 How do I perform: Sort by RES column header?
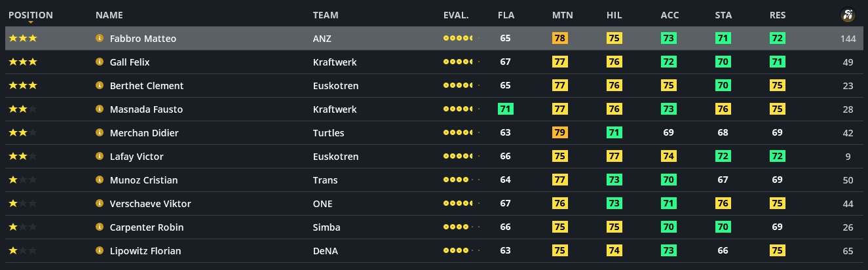click(x=778, y=15)
